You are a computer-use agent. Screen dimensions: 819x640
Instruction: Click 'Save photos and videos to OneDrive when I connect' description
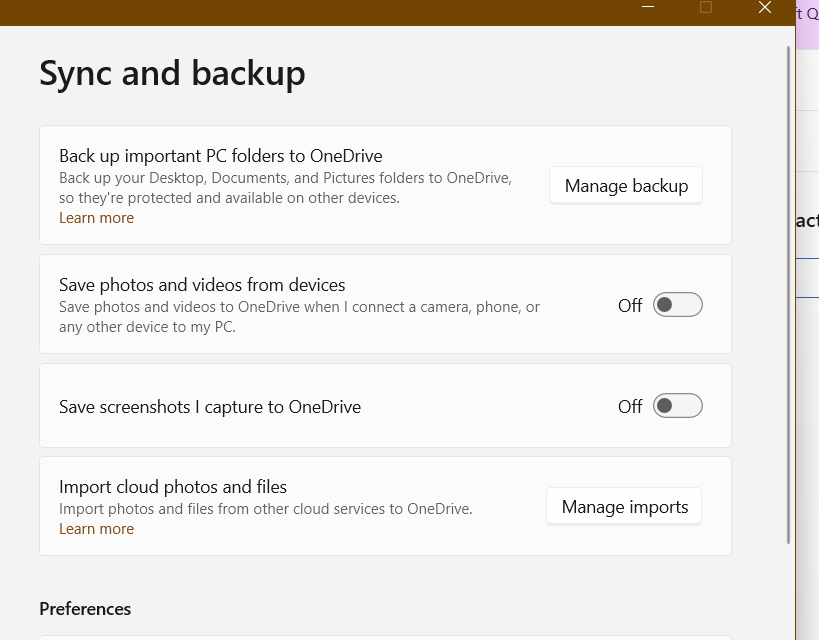[299, 317]
